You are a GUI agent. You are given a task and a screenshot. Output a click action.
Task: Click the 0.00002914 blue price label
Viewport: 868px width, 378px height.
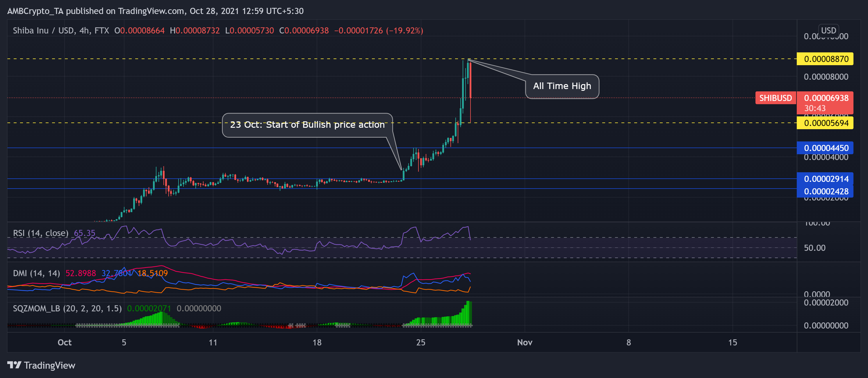(825, 179)
